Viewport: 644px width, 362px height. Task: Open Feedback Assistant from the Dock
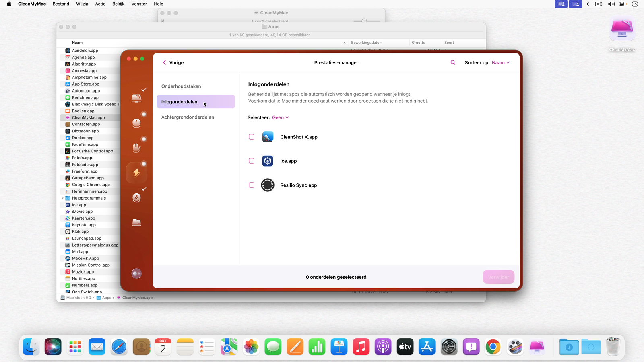pos(471,347)
